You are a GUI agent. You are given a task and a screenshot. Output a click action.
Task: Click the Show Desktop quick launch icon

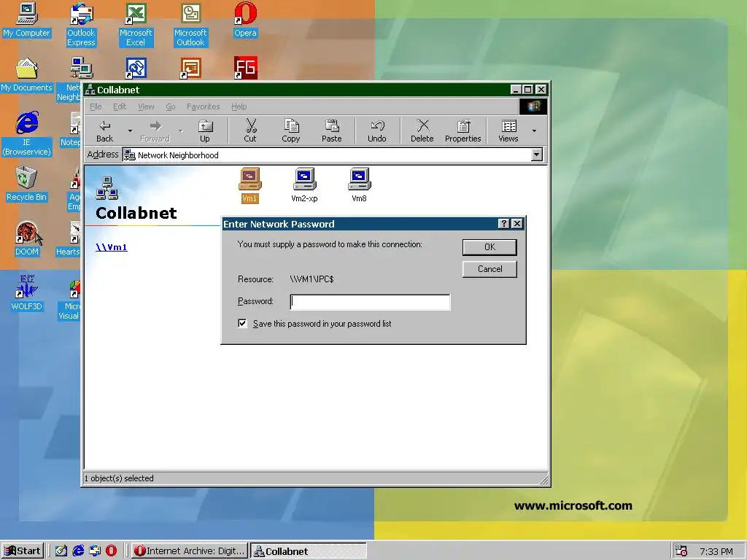61,551
